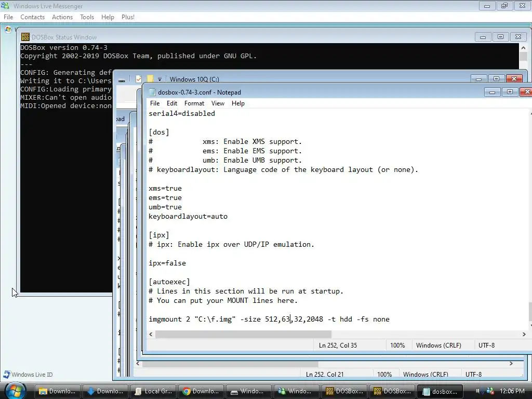The width and height of the screenshot is (532, 399).
Task: Click the imgmount line in Notepad
Action: coord(269,320)
